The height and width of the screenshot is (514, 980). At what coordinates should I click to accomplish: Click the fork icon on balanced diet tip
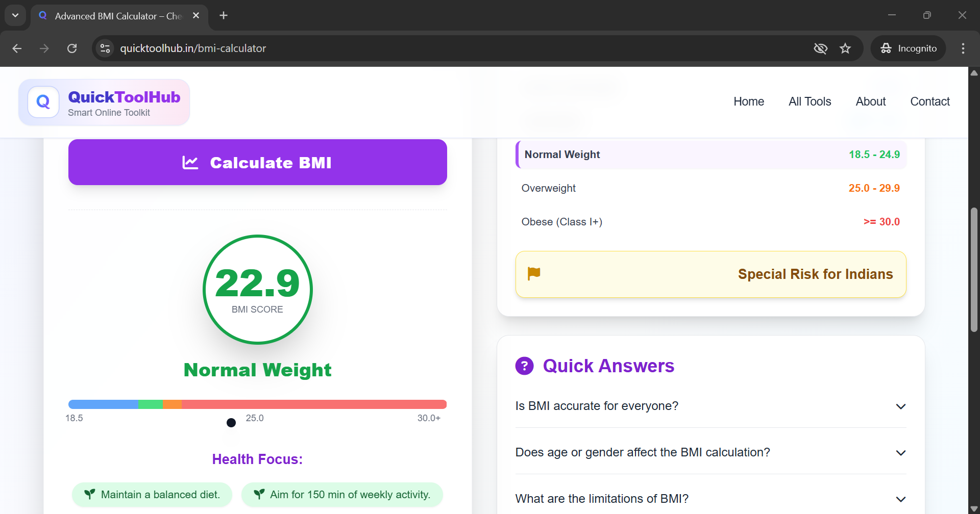coord(89,494)
